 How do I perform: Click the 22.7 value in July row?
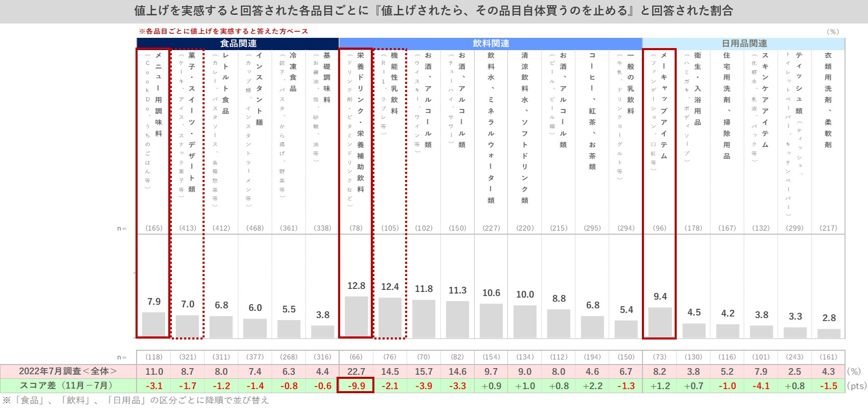pyautogui.click(x=356, y=372)
